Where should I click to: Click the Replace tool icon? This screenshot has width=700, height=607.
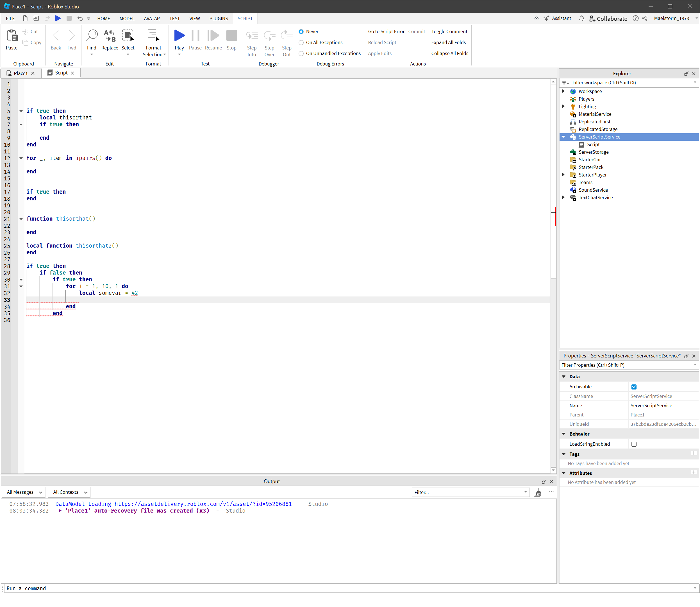coord(109,35)
